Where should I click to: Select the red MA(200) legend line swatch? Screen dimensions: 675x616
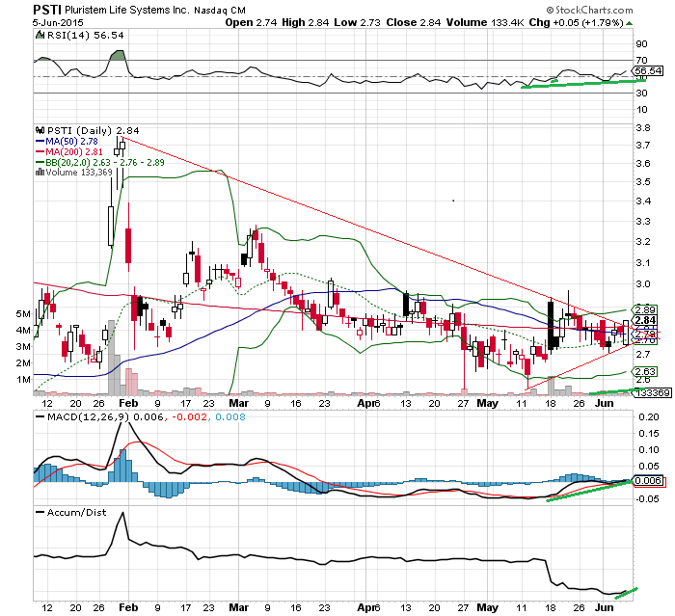[x=40, y=151]
